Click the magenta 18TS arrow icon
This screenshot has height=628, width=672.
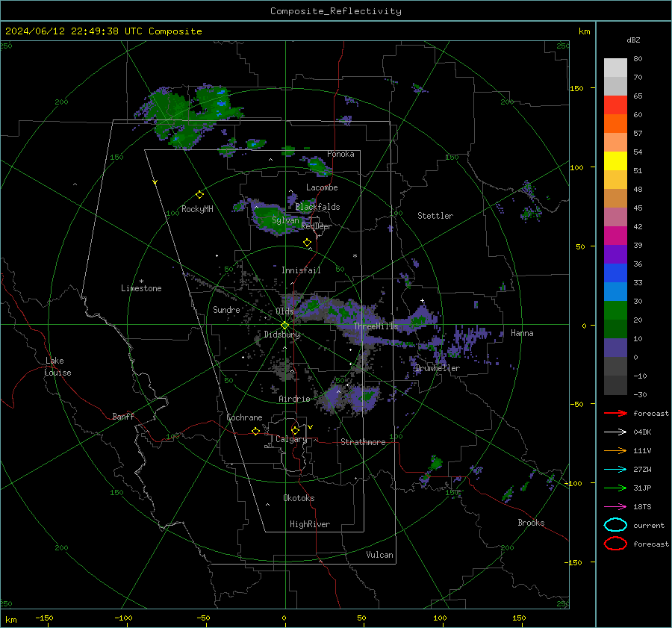[615, 507]
